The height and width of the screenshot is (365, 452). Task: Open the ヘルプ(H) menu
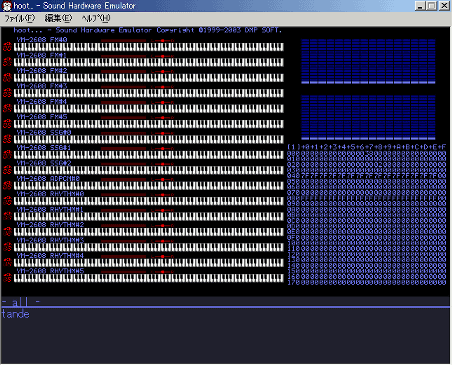[96, 19]
